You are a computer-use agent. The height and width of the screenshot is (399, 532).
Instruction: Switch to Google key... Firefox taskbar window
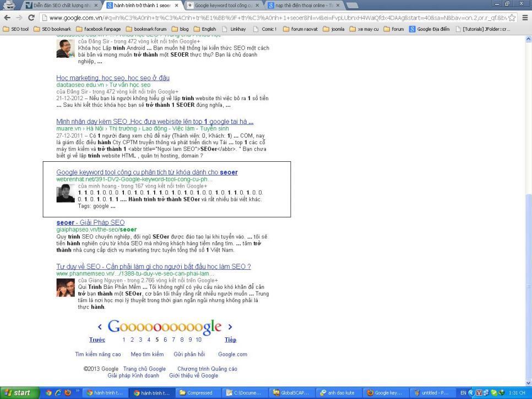tap(387, 393)
